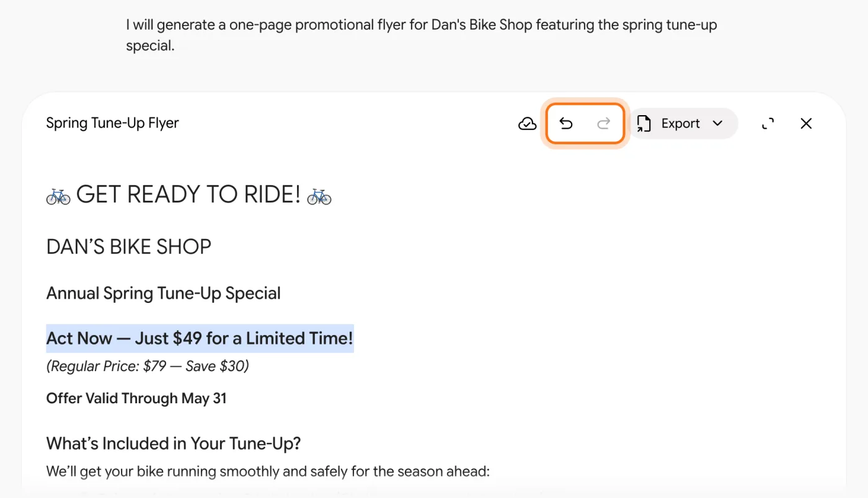Screen dimensions: 868x498
Task: Open the Export dropdown chevron
Action: pyautogui.click(x=717, y=123)
